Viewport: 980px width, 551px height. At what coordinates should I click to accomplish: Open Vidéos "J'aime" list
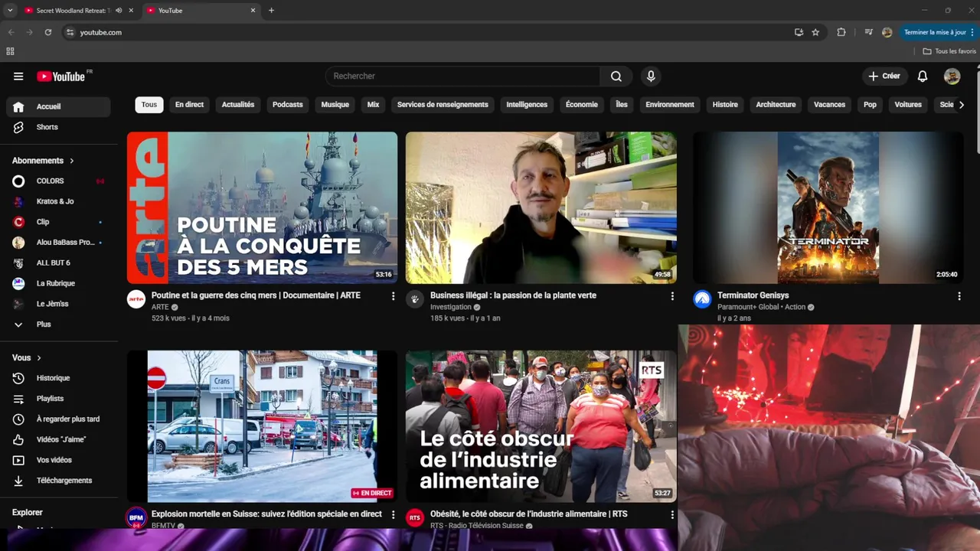pos(58,439)
